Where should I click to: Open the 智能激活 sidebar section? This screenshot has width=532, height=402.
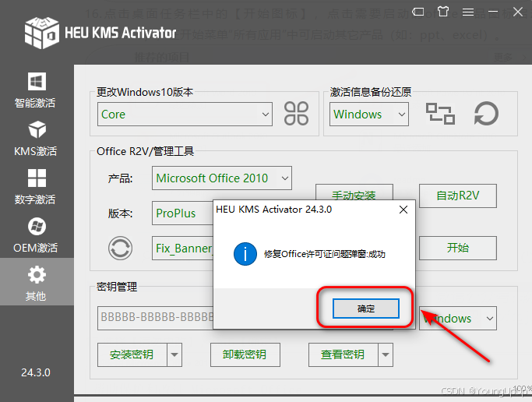point(36,90)
